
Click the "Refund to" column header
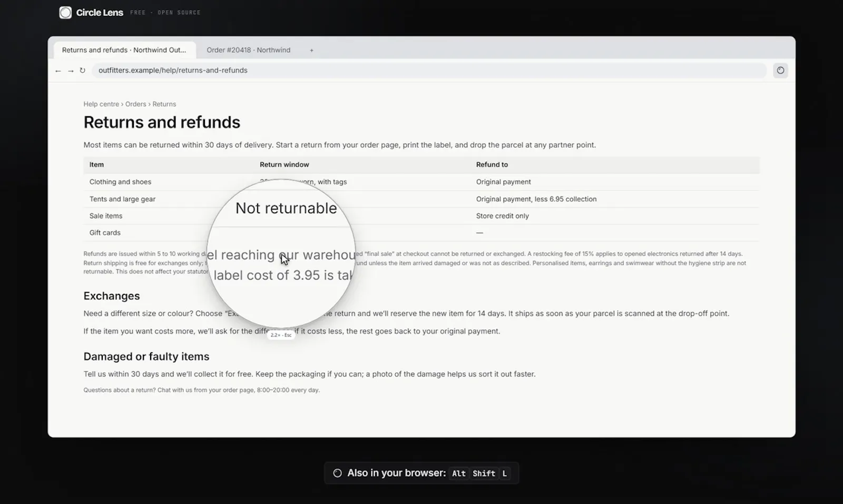click(x=492, y=165)
